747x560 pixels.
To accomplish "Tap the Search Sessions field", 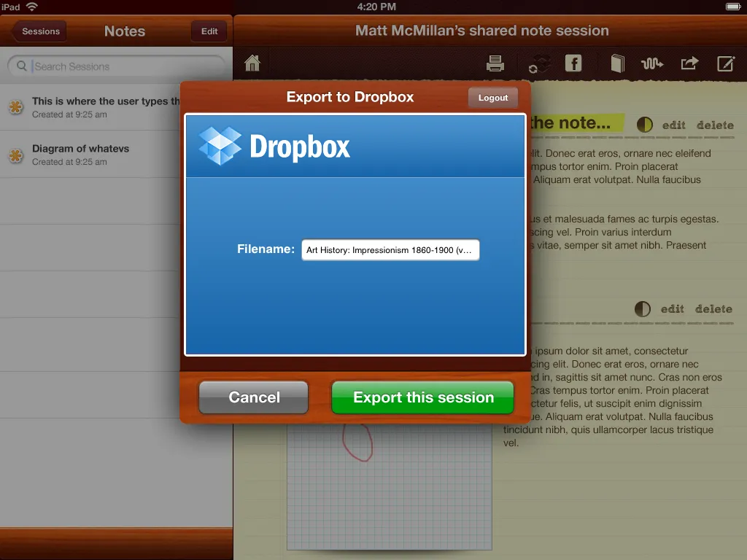I will click(116, 66).
